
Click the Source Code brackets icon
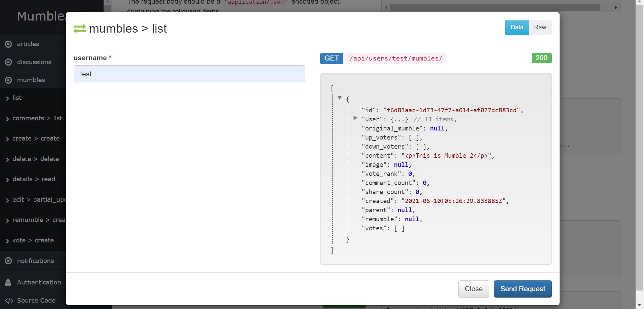tap(9, 301)
